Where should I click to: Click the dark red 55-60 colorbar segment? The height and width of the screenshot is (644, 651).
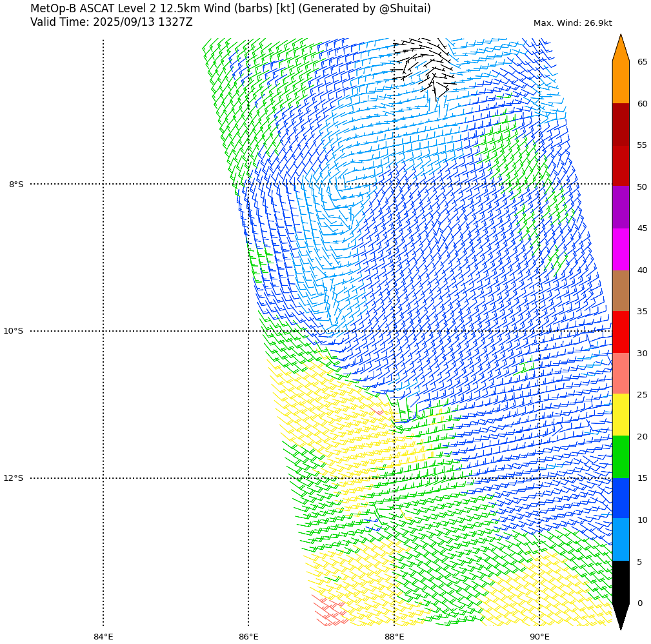[x=621, y=124]
